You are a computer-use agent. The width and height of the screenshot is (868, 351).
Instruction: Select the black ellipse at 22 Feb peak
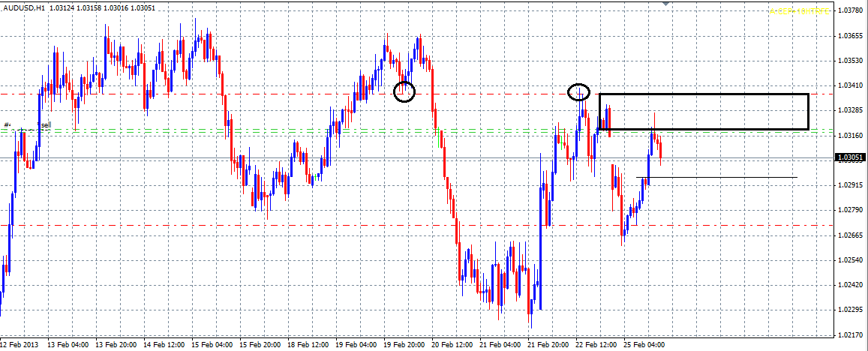click(x=578, y=93)
